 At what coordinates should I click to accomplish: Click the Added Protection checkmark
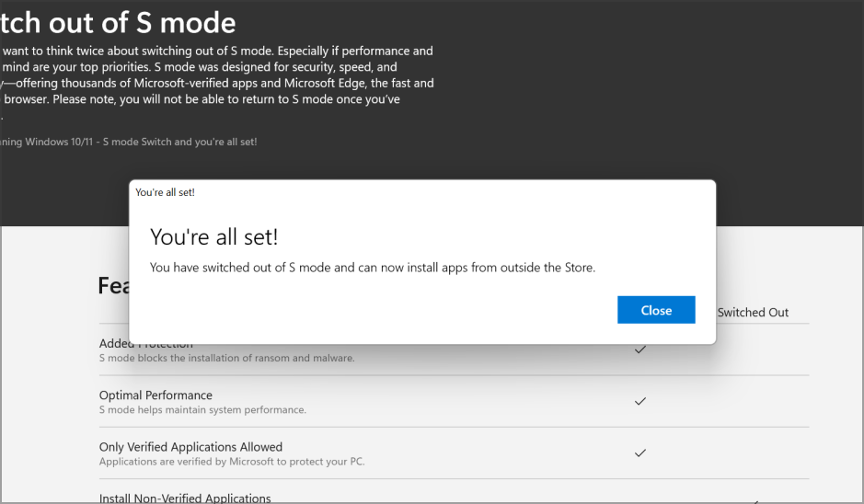tap(640, 349)
